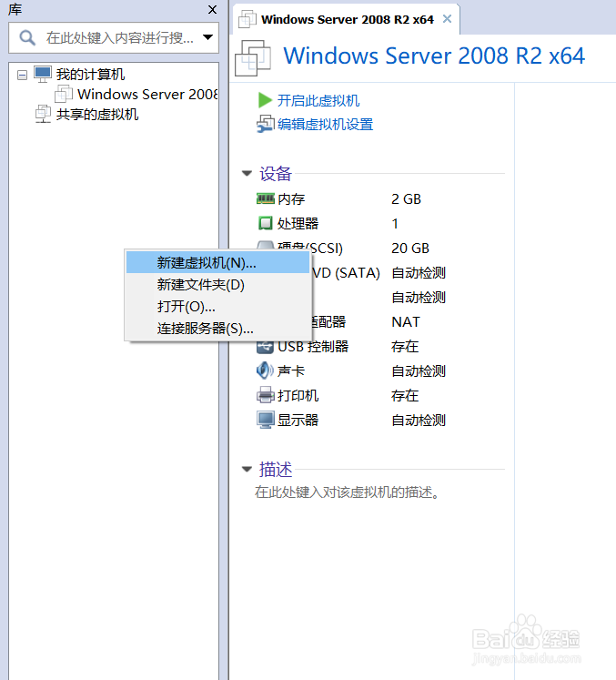Click the 20 GB hard disk value
The image size is (616, 680).
click(410, 249)
